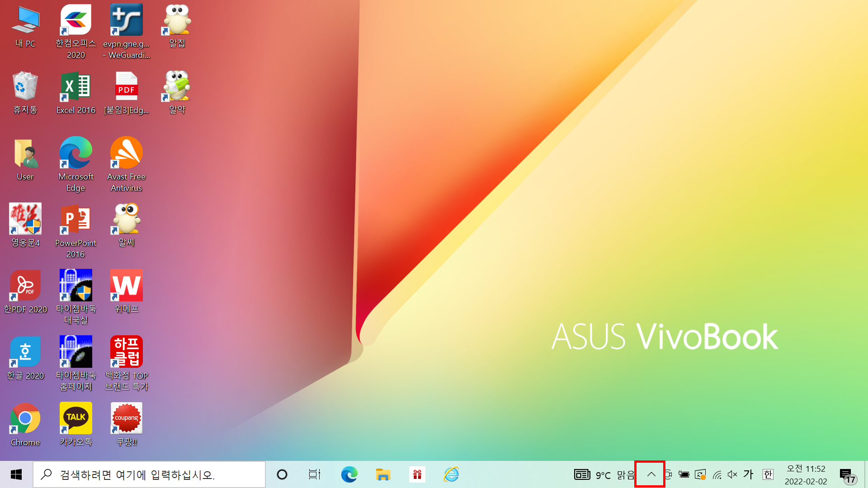Select the 한글 2020 shortcut
The image size is (868, 488).
point(25,358)
